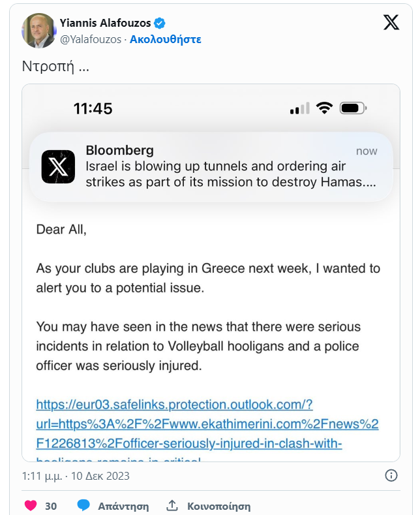The height and width of the screenshot is (515, 420).
Task: Click the 30 likes count
Action: coord(51,506)
